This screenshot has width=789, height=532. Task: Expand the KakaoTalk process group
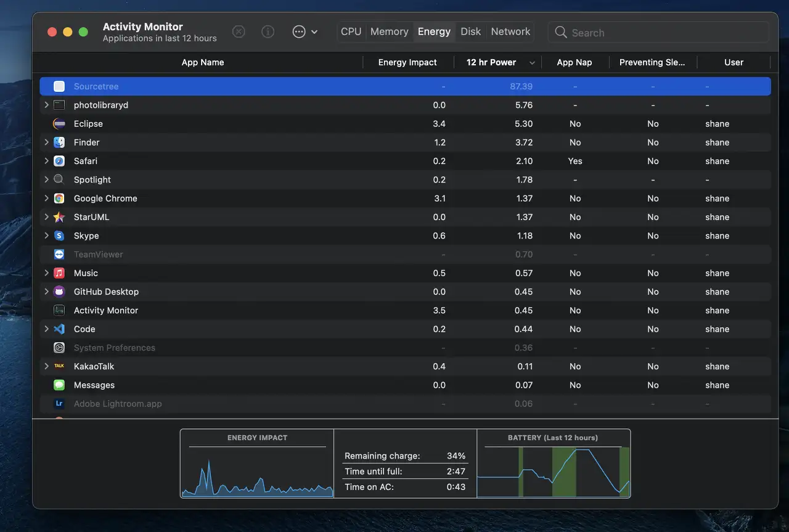pos(46,366)
